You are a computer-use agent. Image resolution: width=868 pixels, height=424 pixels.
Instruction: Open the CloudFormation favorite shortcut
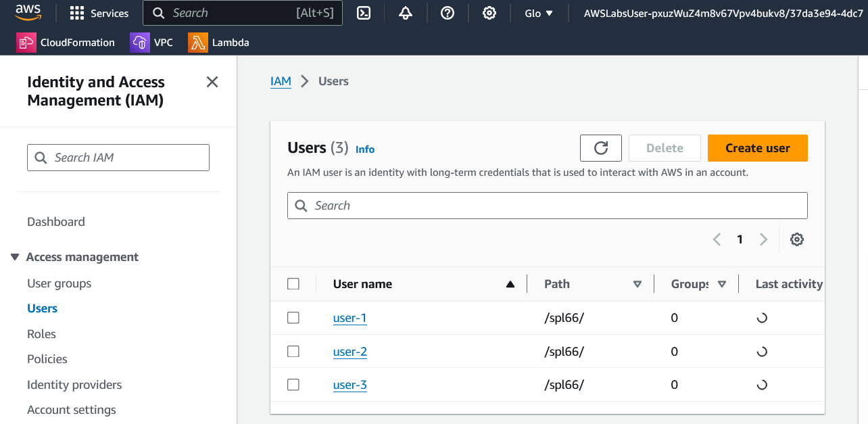pos(66,42)
